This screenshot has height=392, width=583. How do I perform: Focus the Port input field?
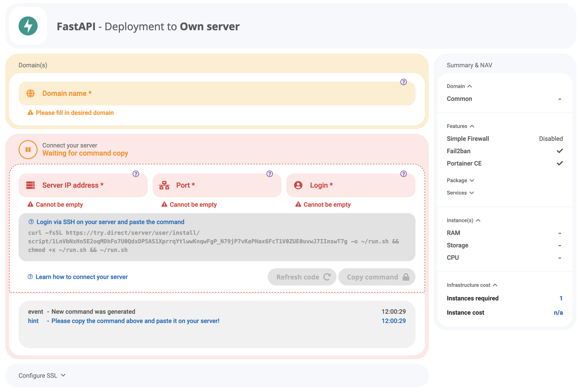pyautogui.click(x=217, y=185)
